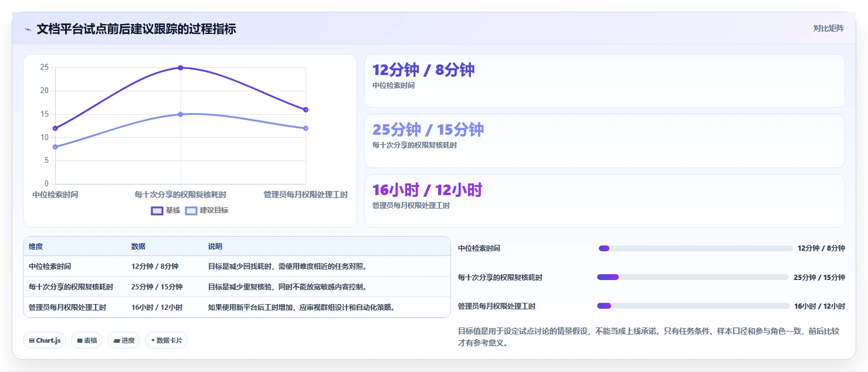Screen dimensions: 868x372
Task: Click the 每十次分享的权限复核耗时 progress row label
Action: 500,277
